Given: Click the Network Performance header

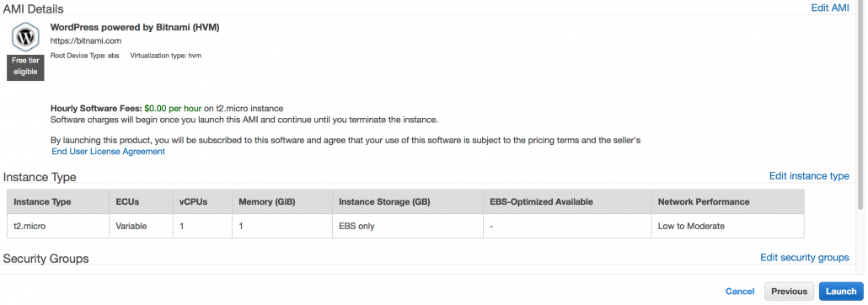Looking at the screenshot, I should point(727,201).
